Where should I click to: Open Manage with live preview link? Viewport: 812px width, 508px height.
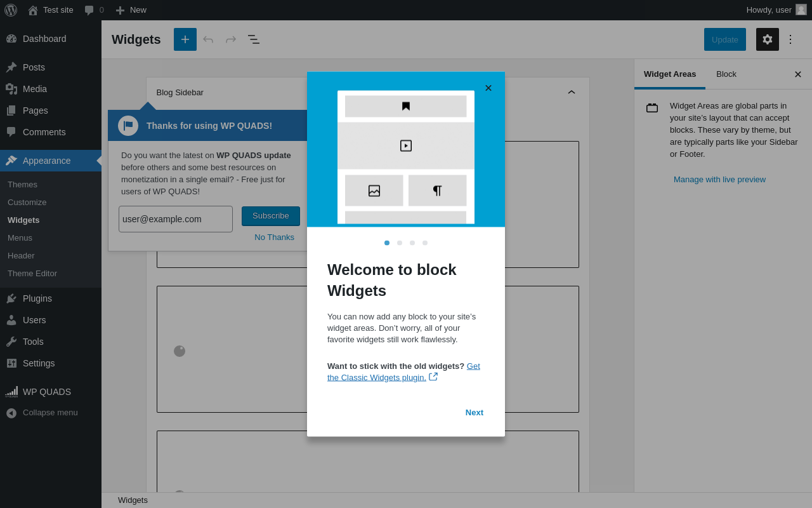[719, 180]
